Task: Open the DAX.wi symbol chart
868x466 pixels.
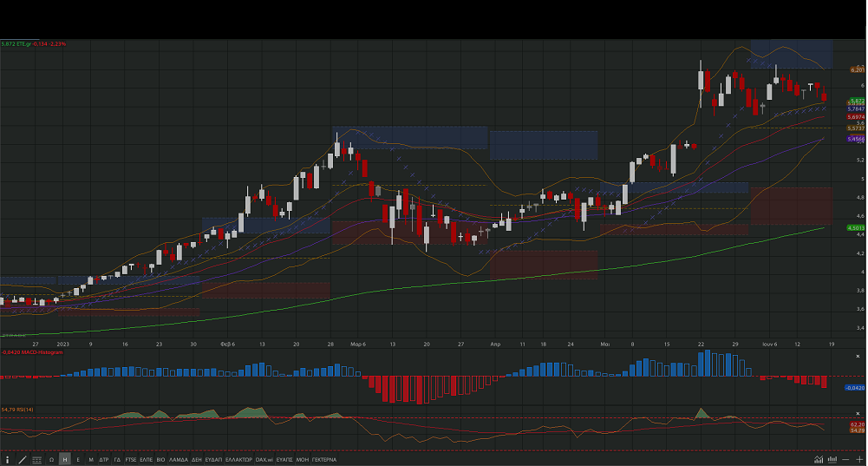Action: pyautogui.click(x=264, y=459)
